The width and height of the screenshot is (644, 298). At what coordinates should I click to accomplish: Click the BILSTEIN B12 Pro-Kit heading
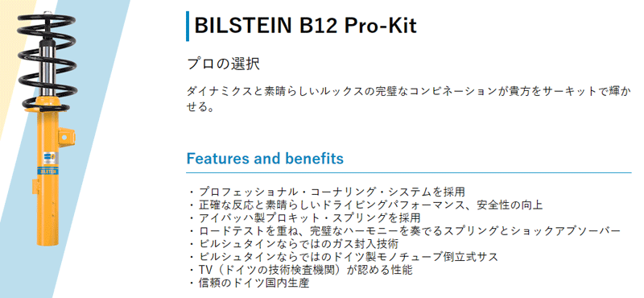306,26
